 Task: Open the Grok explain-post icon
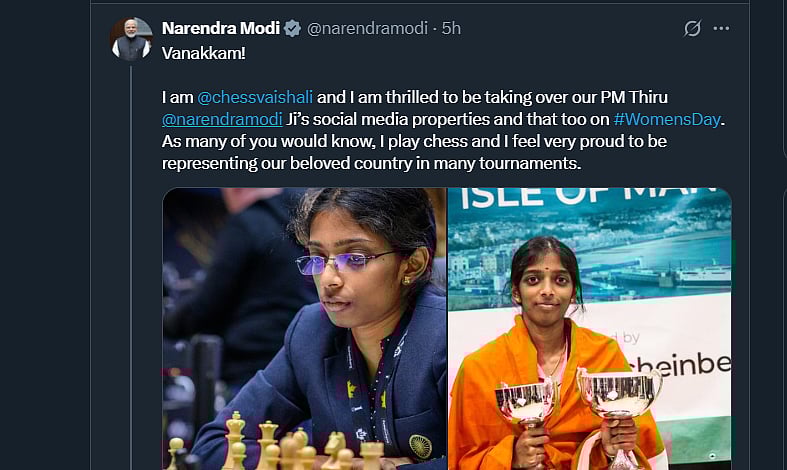point(692,28)
